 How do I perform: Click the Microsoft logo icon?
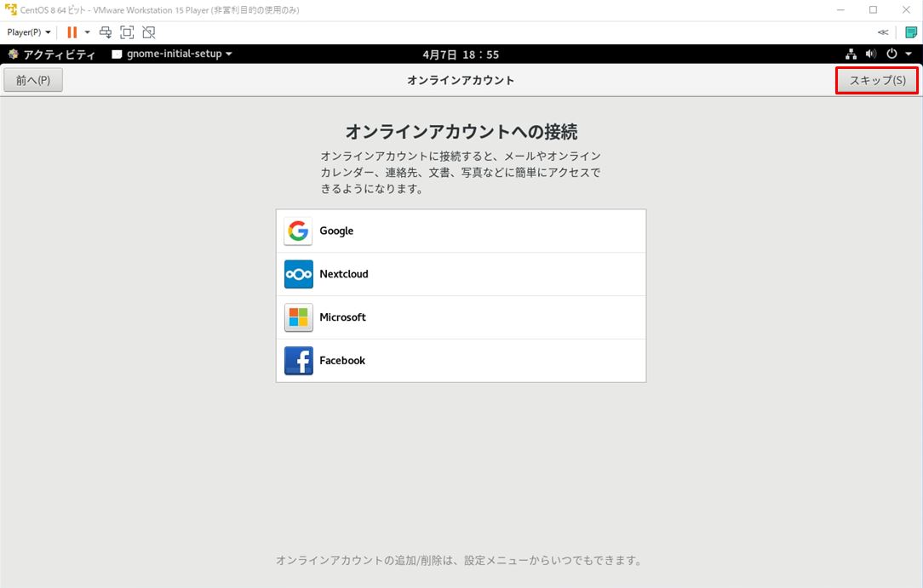point(299,317)
